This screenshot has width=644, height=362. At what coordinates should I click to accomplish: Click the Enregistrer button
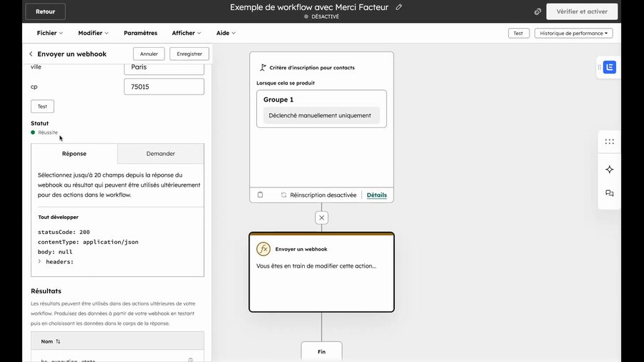pos(190,54)
